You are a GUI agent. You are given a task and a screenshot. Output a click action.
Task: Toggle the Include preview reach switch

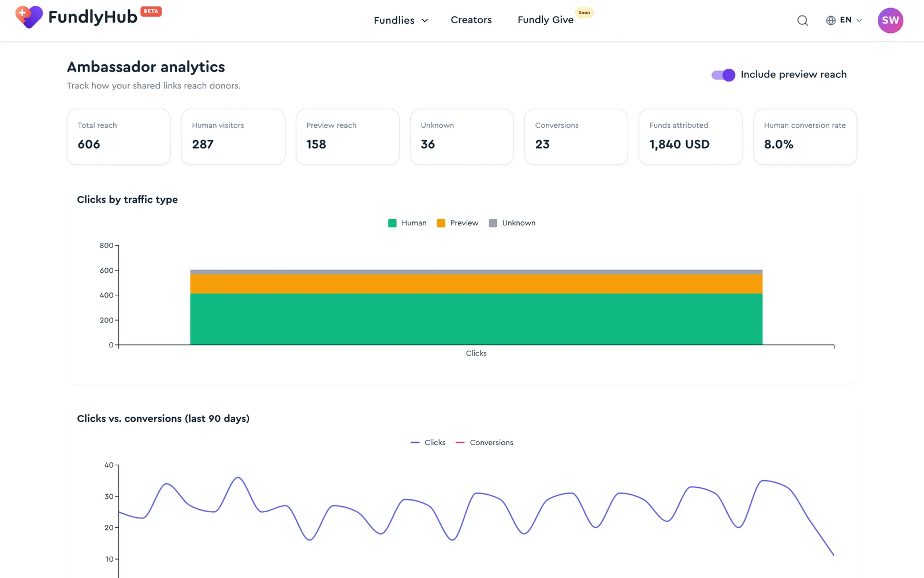pyautogui.click(x=723, y=75)
